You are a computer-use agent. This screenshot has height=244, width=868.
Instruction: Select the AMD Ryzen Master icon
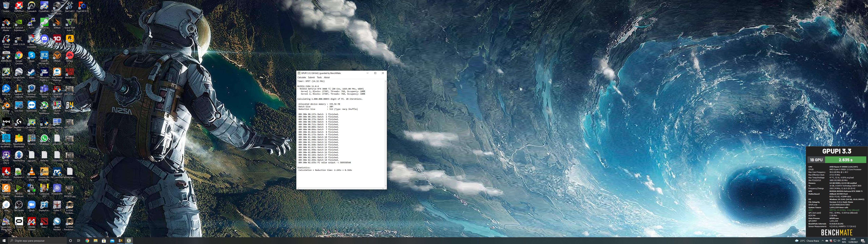pyautogui.click(x=6, y=25)
